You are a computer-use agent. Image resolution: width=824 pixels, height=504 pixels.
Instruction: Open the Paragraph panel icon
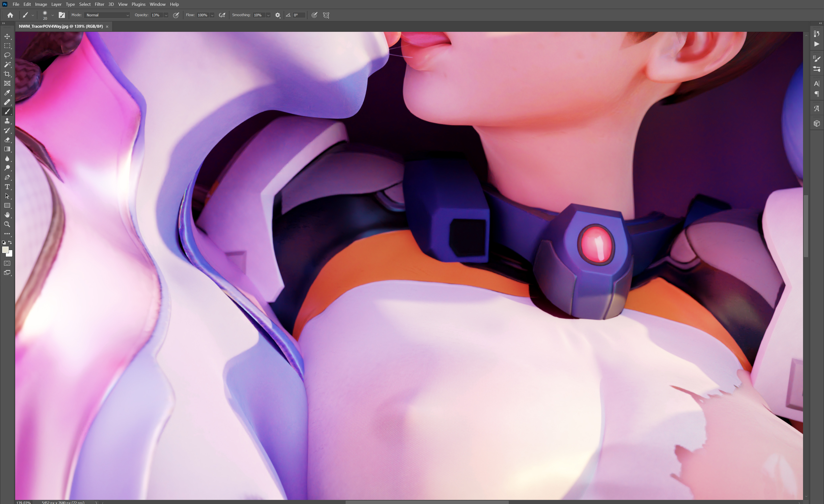pos(817,94)
